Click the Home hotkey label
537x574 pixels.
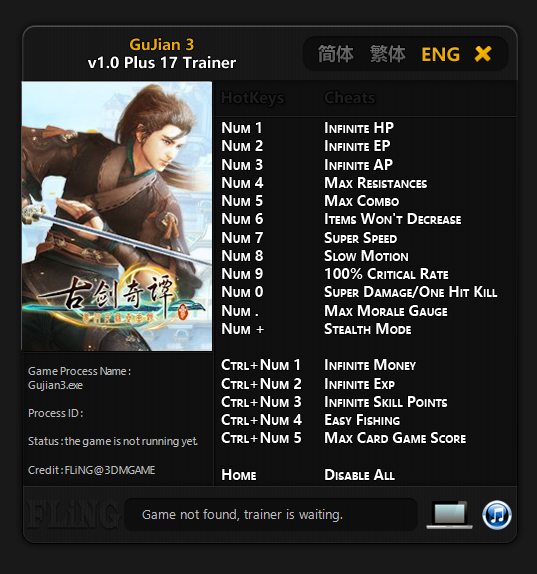click(x=239, y=475)
